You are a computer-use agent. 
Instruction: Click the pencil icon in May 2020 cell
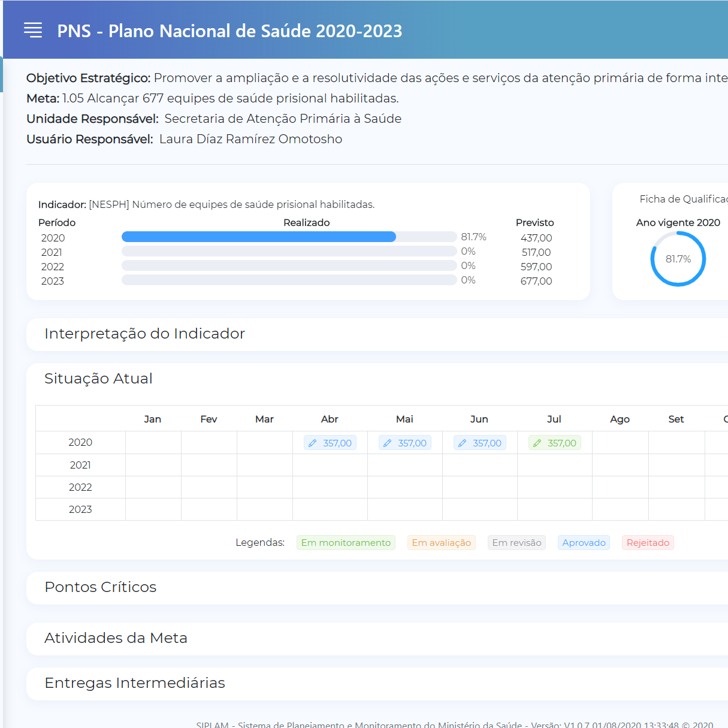(x=388, y=443)
